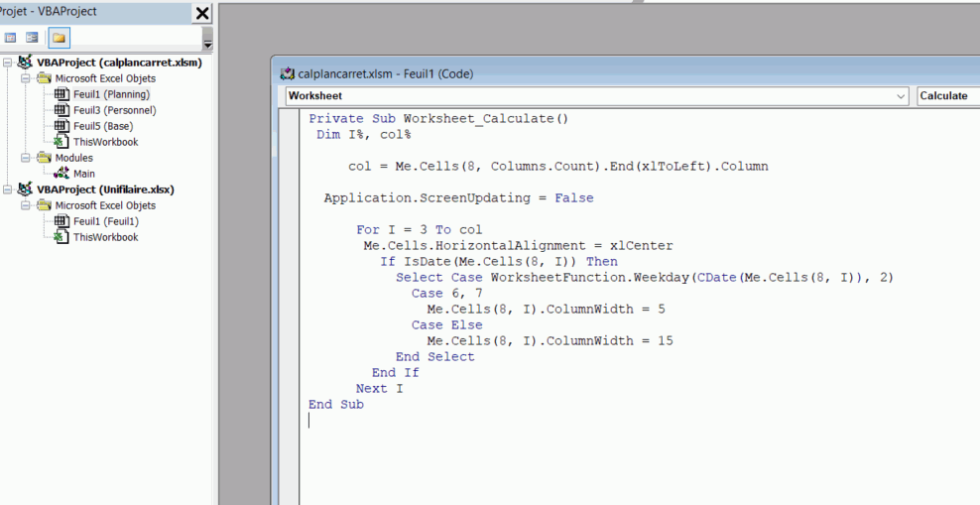Screen dimensions: 980x505
Task: Open the Calculate procedure dropdown
Action: click(x=947, y=96)
